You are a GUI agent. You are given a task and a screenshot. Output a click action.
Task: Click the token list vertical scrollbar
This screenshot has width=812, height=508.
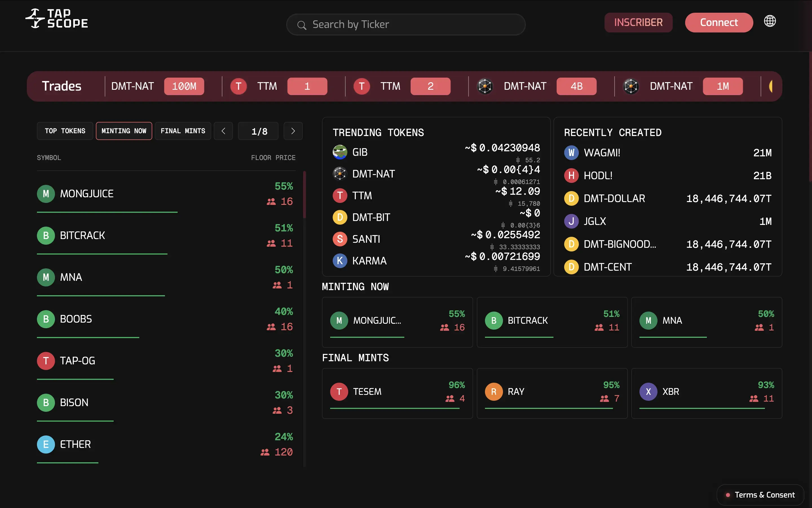(x=304, y=195)
